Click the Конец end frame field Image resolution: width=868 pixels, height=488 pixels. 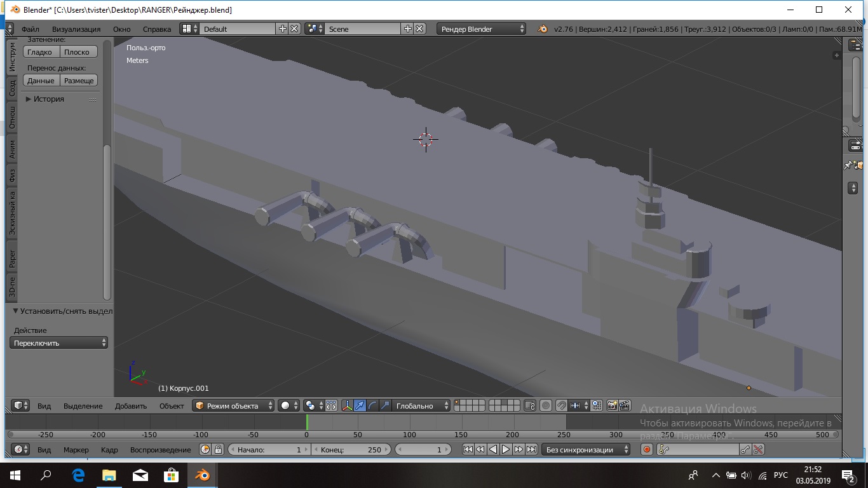(351, 449)
